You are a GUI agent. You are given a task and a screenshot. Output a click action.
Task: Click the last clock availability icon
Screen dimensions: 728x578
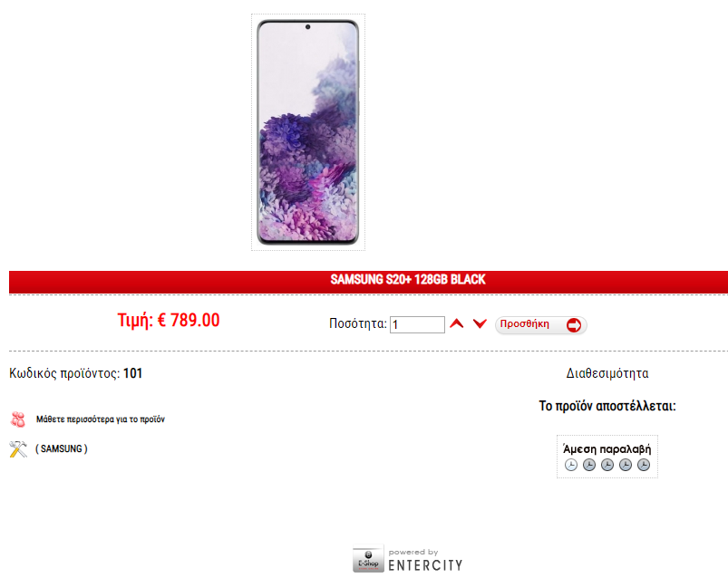(644, 465)
